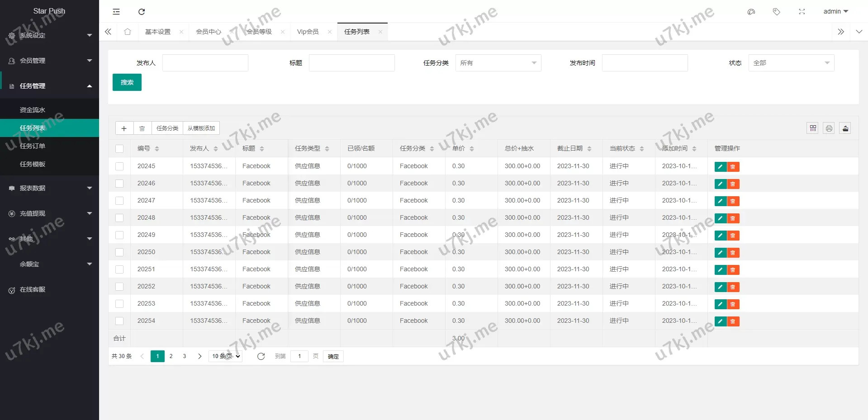
Task: Click the print icon above the table
Action: 829,128
